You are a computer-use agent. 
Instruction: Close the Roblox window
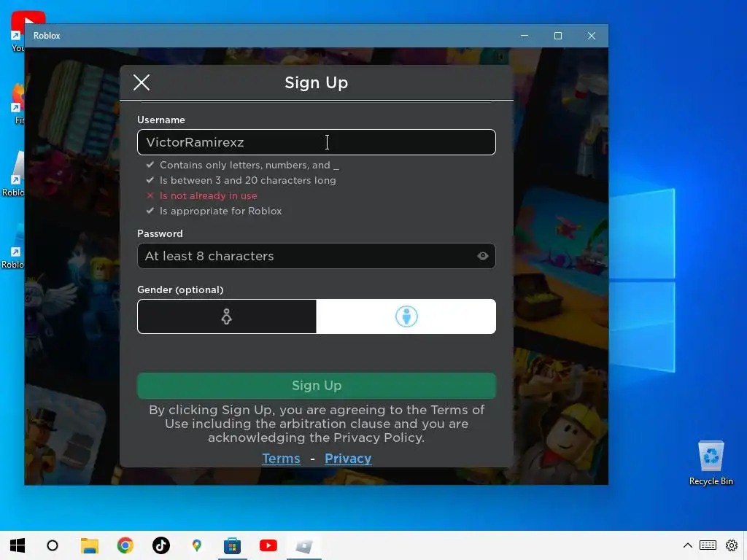coord(591,36)
